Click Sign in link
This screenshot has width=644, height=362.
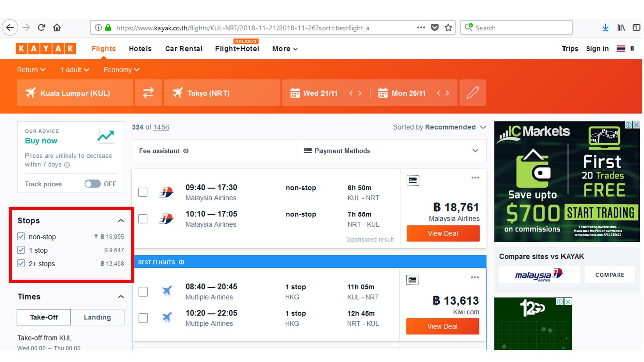coord(597,49)
